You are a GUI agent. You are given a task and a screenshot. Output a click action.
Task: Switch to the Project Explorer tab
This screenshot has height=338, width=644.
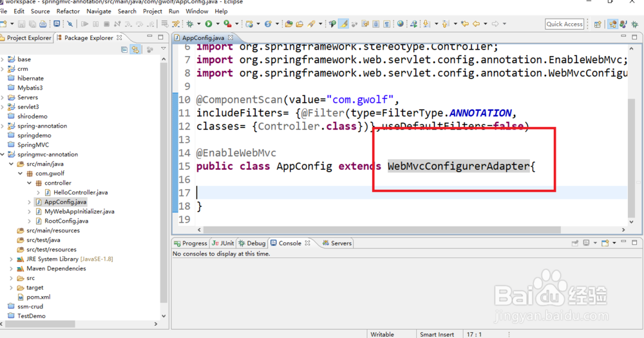tap(26, 38)
